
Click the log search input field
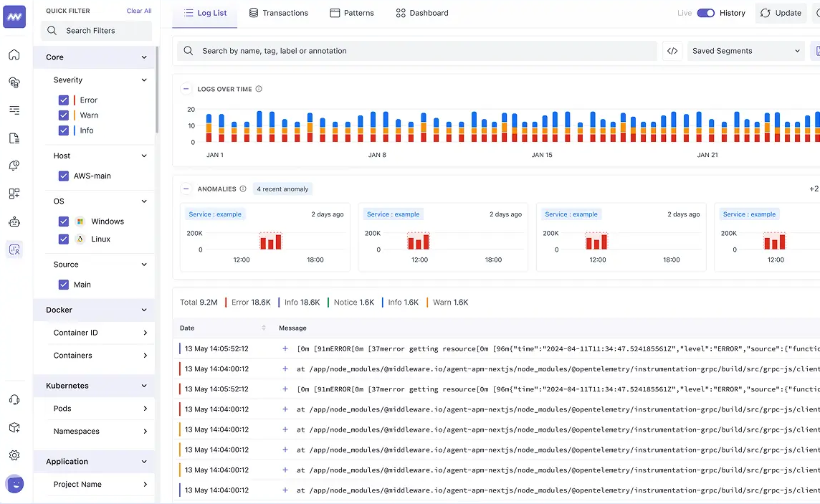416,51
